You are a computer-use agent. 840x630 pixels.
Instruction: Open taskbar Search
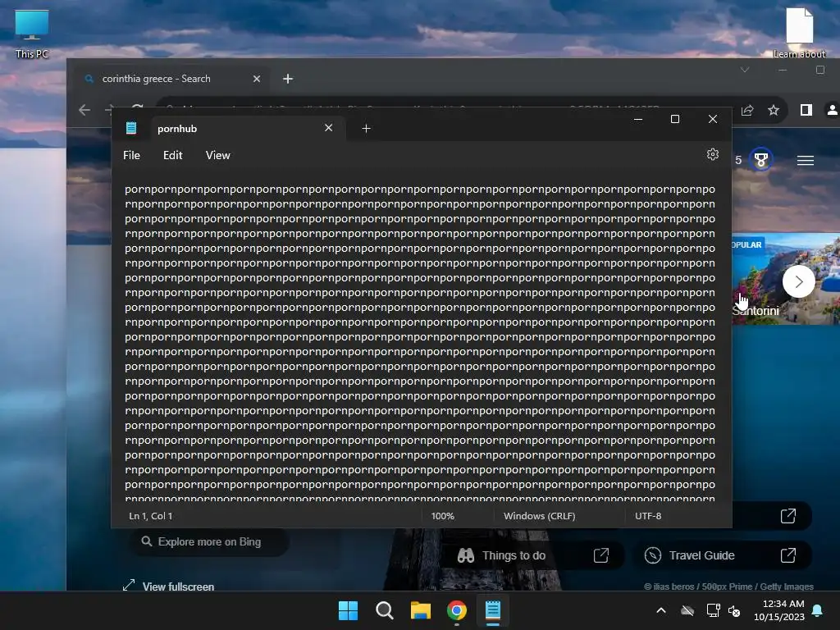click(x=384, y=610)
